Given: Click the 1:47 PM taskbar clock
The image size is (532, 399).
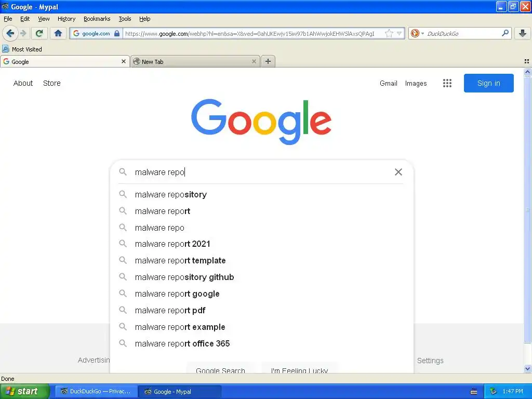Looking at the screenshot, I should 513,392.
